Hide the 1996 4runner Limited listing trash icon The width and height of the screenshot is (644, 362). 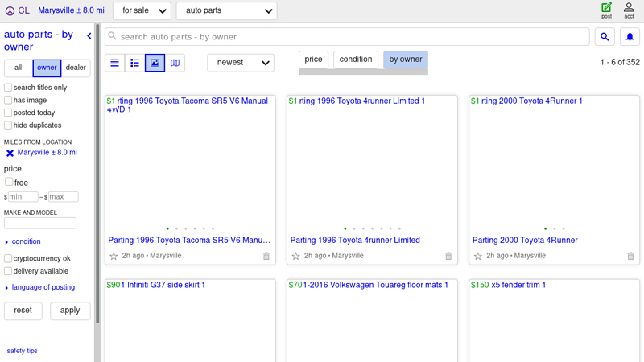pyautogui.click(x=448, y=256)
